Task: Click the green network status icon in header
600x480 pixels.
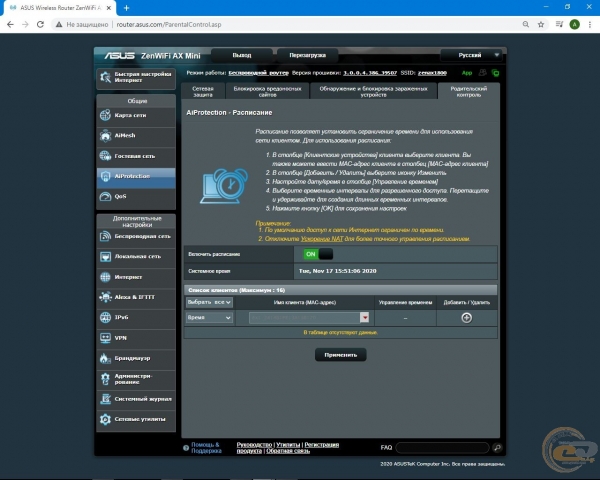Action: pyautogui.click(x=496, y=73)
